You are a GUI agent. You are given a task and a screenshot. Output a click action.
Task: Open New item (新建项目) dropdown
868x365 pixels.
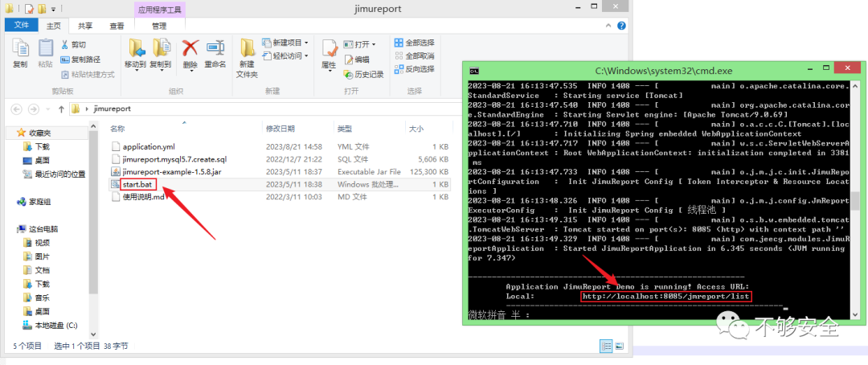pyautogui.click(x=284, y=43)
